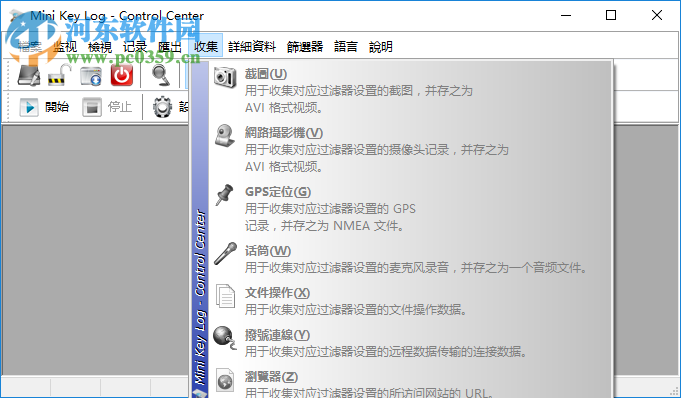Open the 篩選器 menu
Image resolution: width=681 pixels, height=398 pixels.
(x=305, y=46)
